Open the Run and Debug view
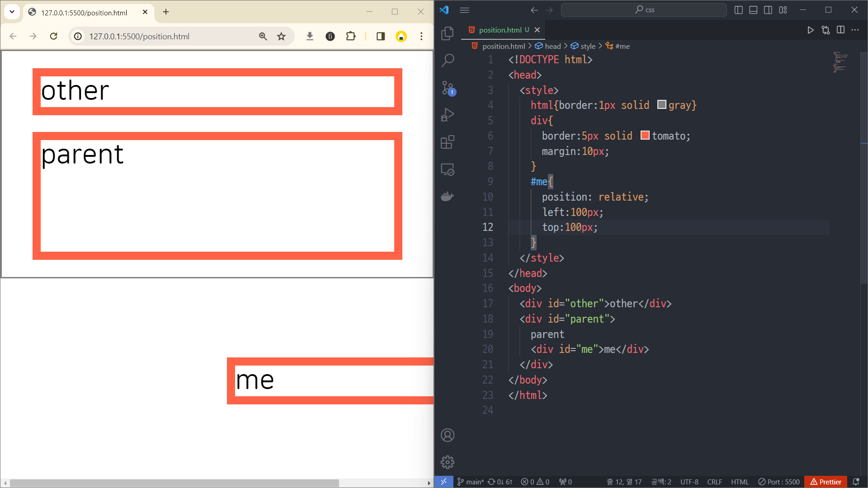This screenshot has height=488, width=868. pyautogui.click(x=447, y=115)
